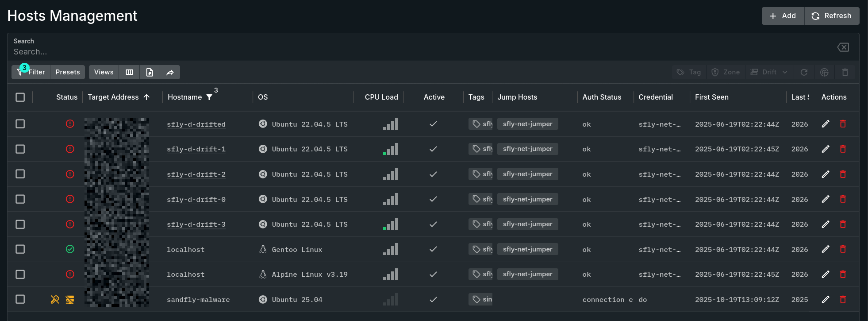Sort by Target Address column header
This screenshot has width=868, height=321.
[113, 97]
